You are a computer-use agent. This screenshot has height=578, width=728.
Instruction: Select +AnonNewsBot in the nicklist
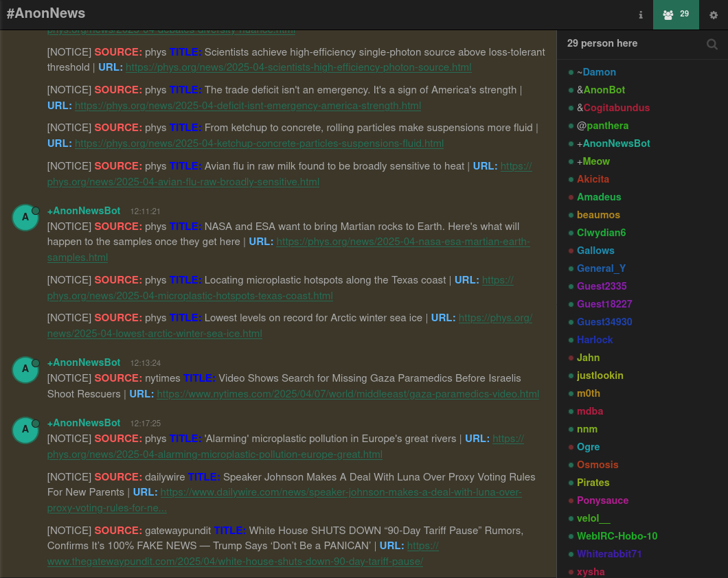(x=613, y=143)
